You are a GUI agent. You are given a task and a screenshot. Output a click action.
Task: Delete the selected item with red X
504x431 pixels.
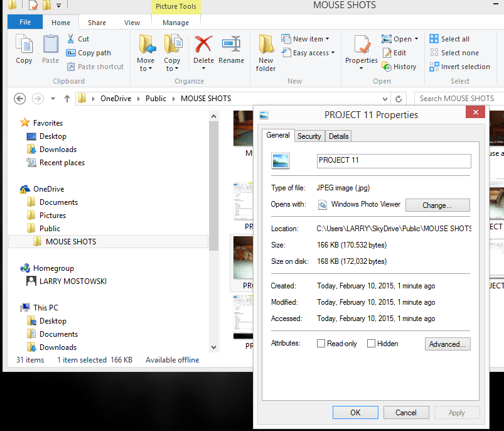[203, 49]
